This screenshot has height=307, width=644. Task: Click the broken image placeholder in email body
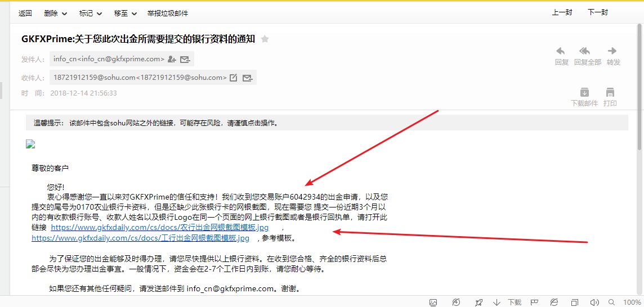pyautogui.click(x=30, y=143)
